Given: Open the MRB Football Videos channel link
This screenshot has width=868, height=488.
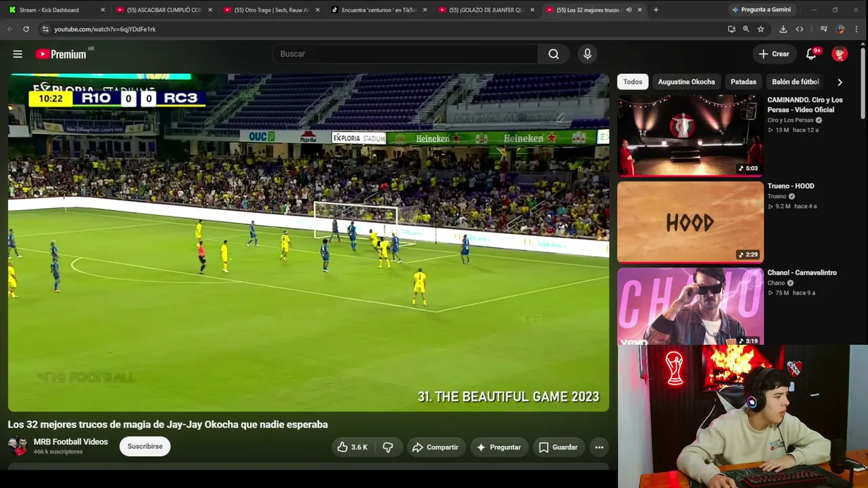Looking at the screenshot, I should [71, 442].
